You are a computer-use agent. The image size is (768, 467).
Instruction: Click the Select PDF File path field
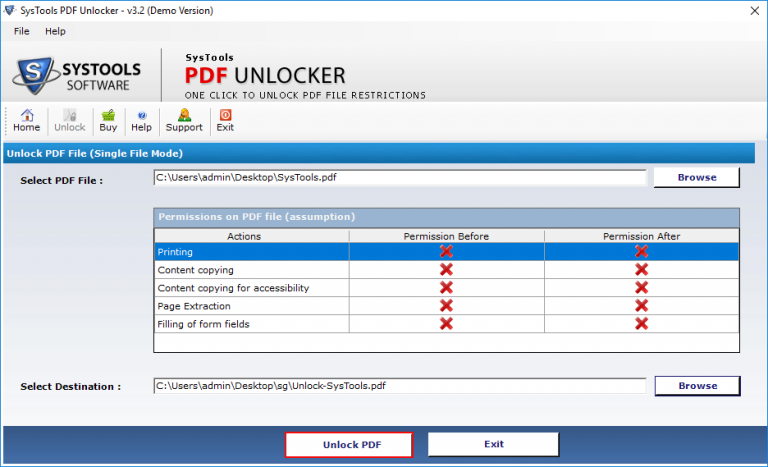click(x=400, y=177)
